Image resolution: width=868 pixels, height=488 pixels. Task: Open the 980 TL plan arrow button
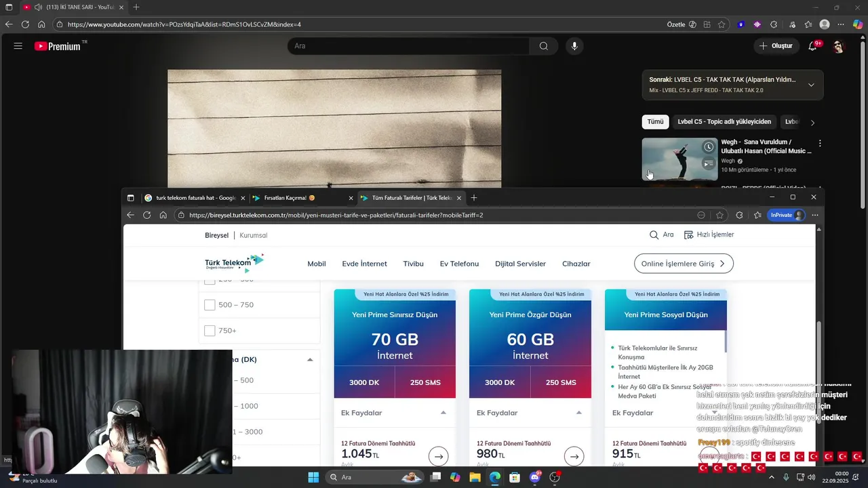(x=574, y=456)
